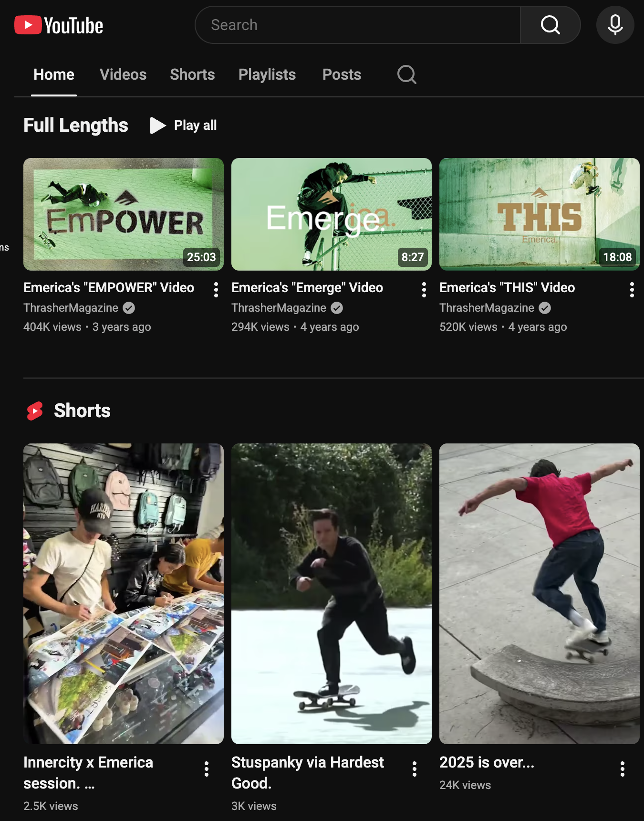Click "2.5K views" text
The width and height of the screenshot is (644, 821).
51,806
